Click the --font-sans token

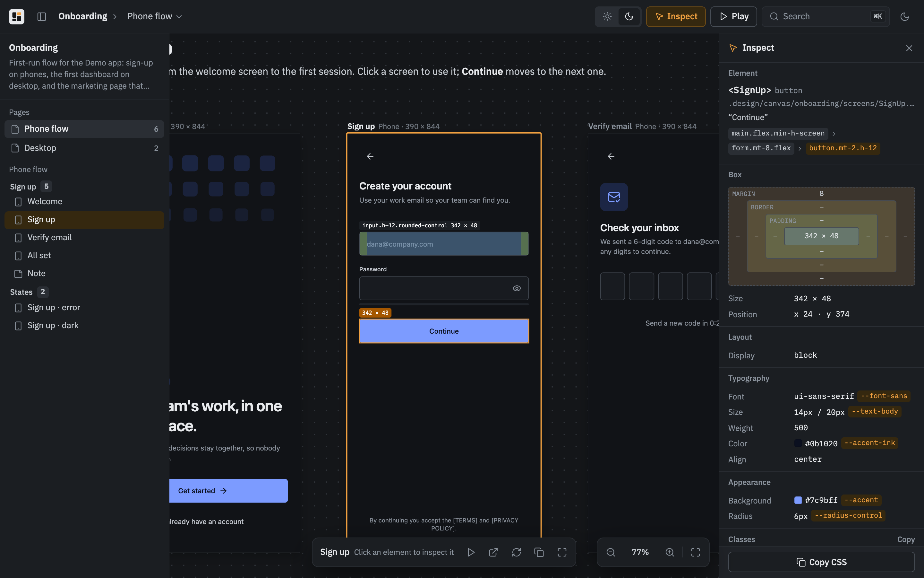click(x=884, y=396)
